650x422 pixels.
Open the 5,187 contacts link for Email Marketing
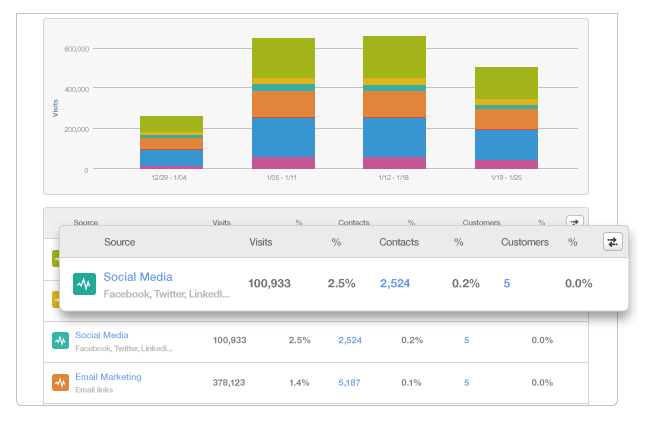pos(349,383)
